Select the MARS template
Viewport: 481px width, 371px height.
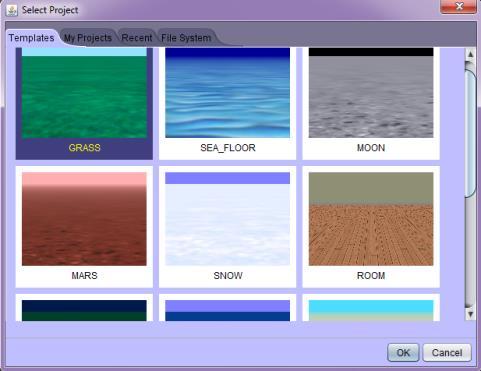[84, 227]
